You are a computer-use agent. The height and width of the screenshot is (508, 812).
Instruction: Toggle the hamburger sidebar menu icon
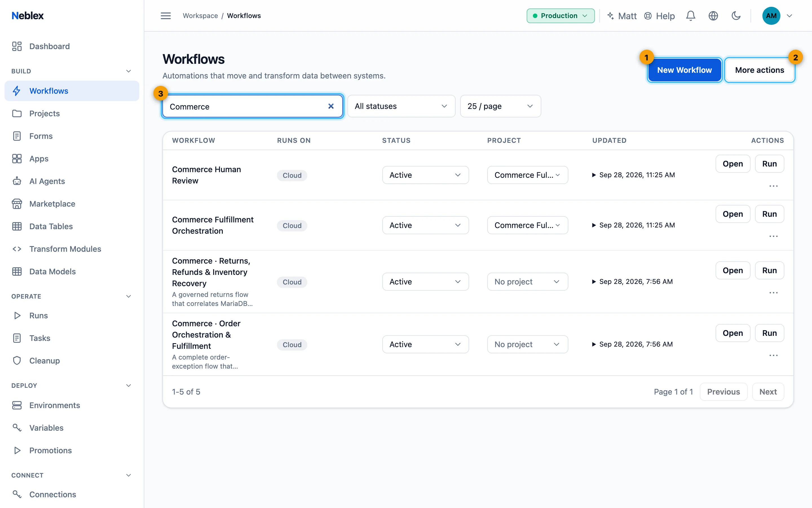pyautogui.click(x=166, y=16)
